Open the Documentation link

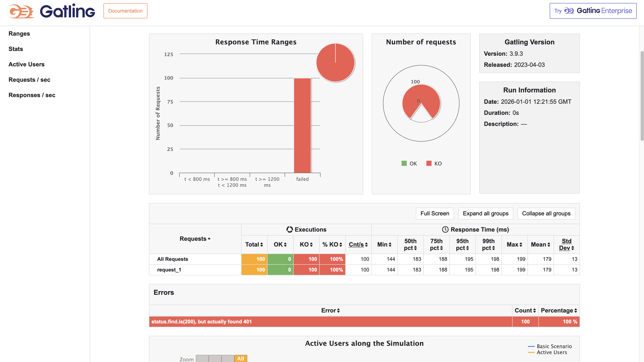point(125,11)
